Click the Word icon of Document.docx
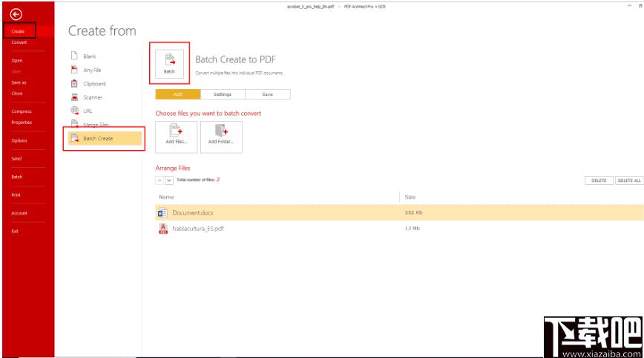 pyautogui.click(x=162, y=212)
